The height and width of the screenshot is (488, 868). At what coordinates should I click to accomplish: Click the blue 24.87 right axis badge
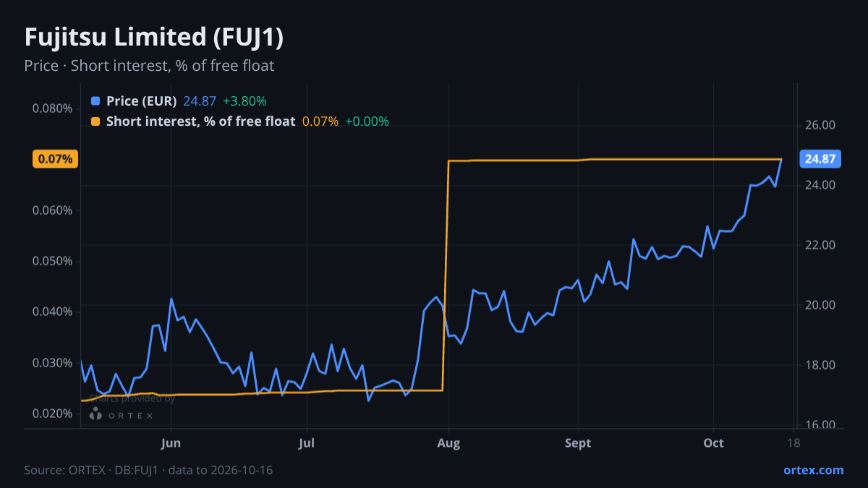point(819,159)
